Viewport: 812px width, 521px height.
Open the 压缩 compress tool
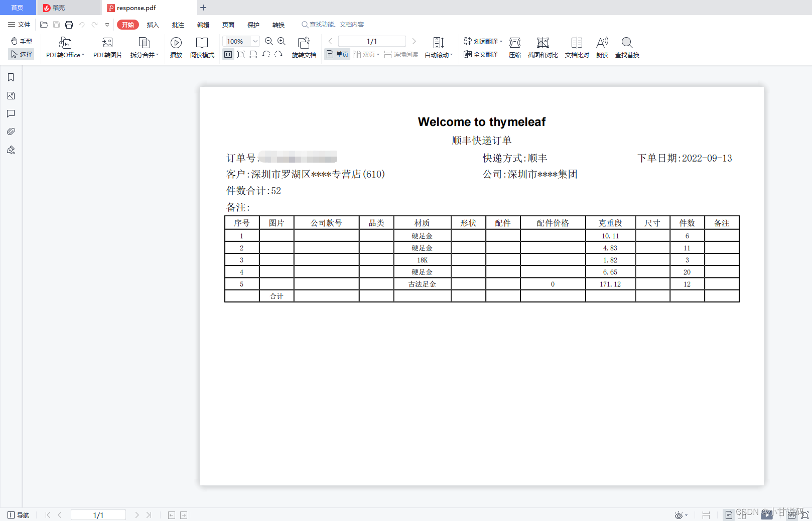click(514, 43)
